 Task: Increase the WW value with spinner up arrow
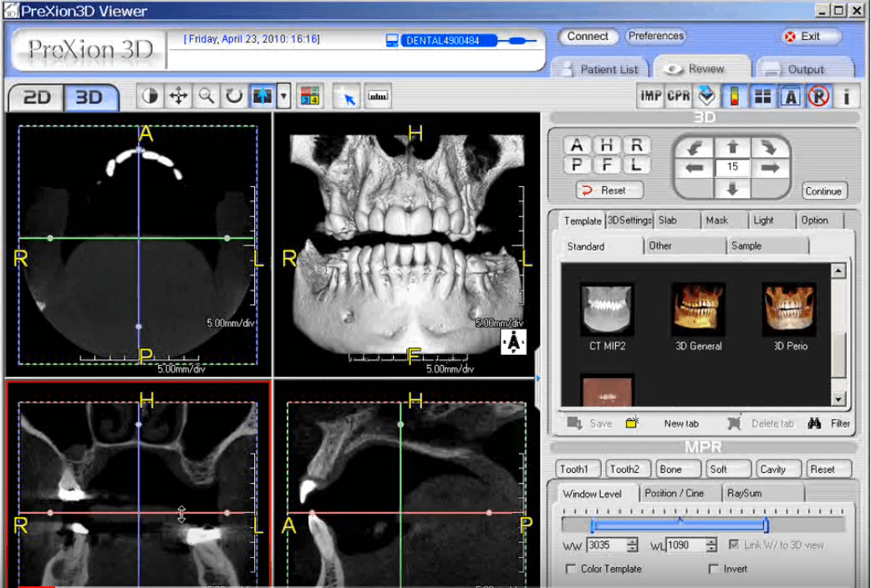point(632,540)
